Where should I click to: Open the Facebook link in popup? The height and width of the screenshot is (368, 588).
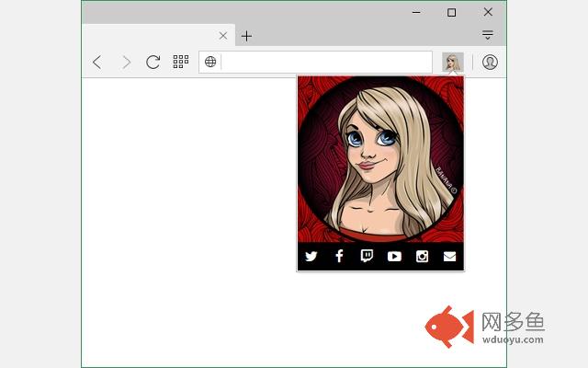339,256
